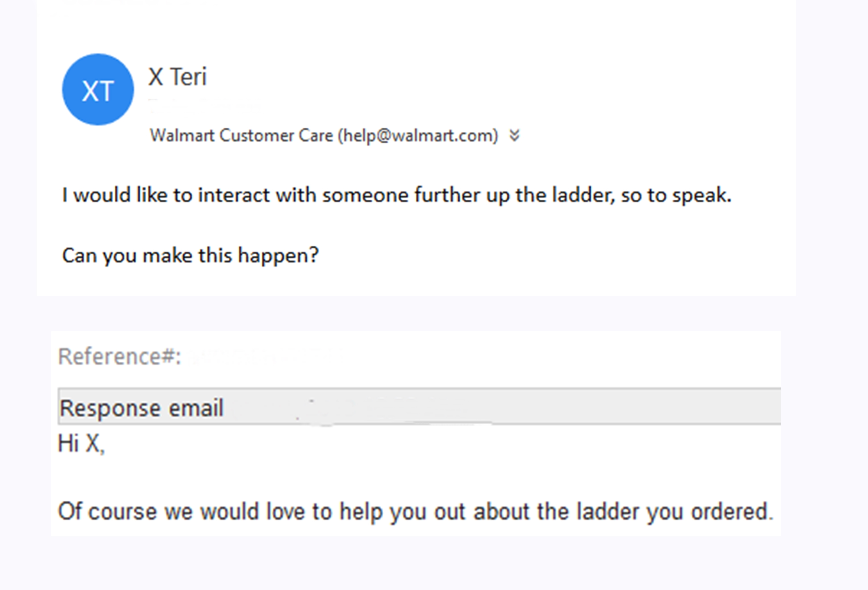Click the word "interact" in first message
868x590 pixels.
point(233,195)
